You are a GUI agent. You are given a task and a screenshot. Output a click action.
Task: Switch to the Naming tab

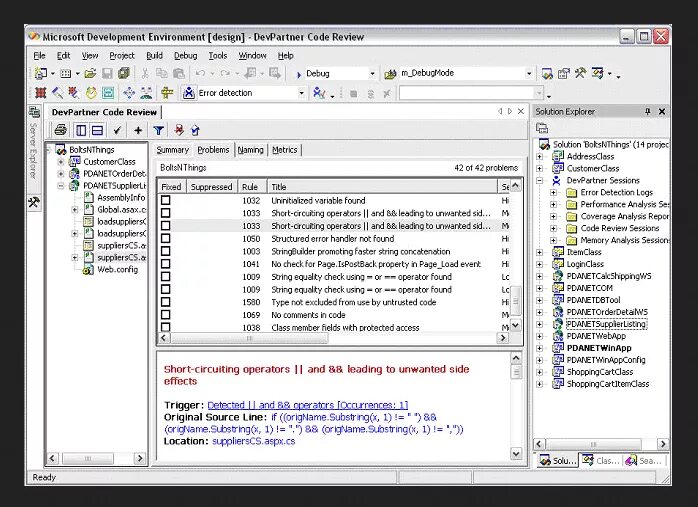[250, 150]
